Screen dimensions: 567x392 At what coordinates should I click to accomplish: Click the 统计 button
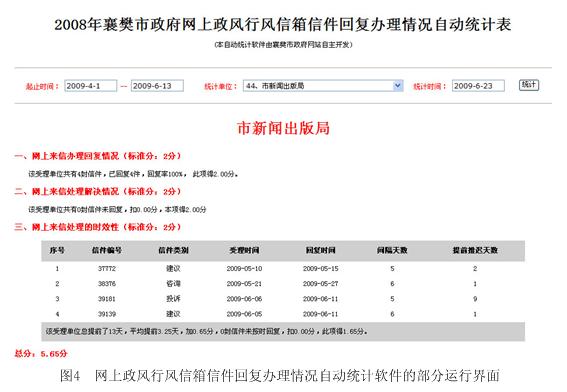point(529,85)
